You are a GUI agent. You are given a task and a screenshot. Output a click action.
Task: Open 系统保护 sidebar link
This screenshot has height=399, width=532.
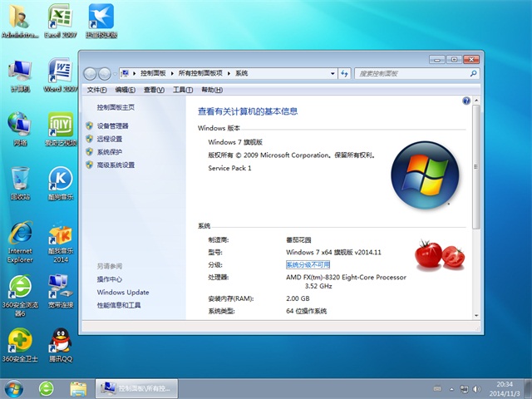click(110, 152)
